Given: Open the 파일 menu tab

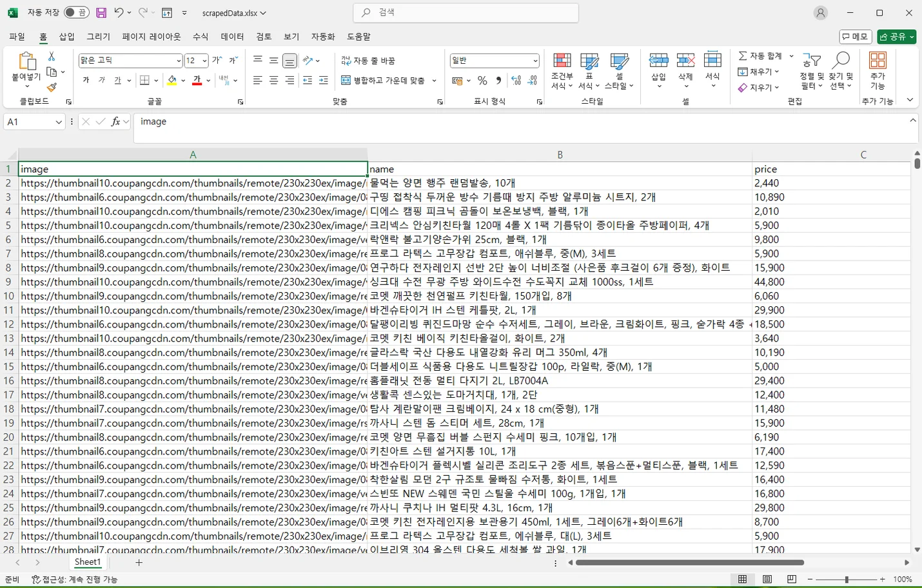Looking at the screenshot, I should pyautogui.click(x=17, y=37).
